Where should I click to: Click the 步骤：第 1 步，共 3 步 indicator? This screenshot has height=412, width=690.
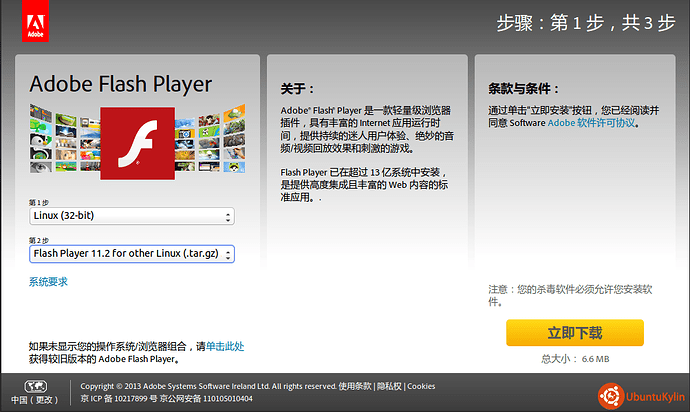[585, 24]
